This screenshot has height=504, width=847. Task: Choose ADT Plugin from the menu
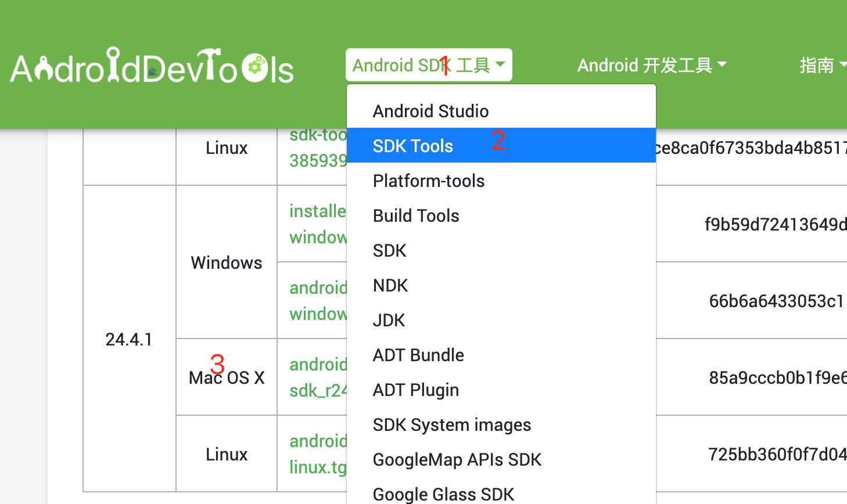tap(501, 390)
